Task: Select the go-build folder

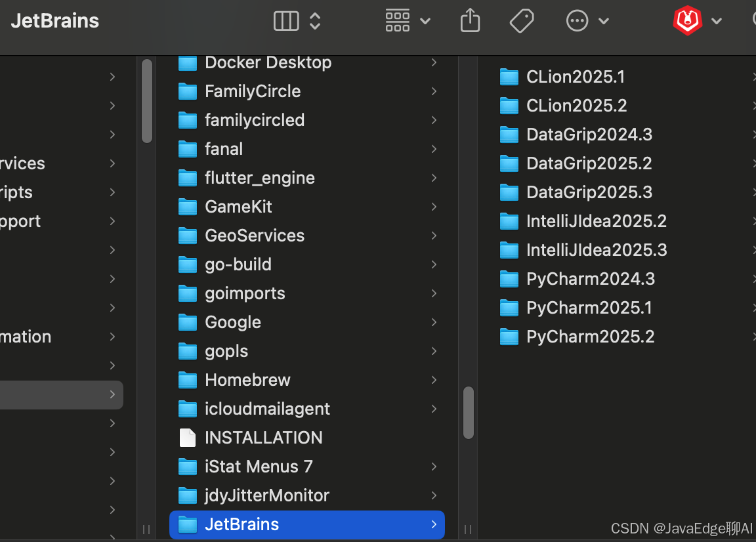Action: (x=307, y=264)
